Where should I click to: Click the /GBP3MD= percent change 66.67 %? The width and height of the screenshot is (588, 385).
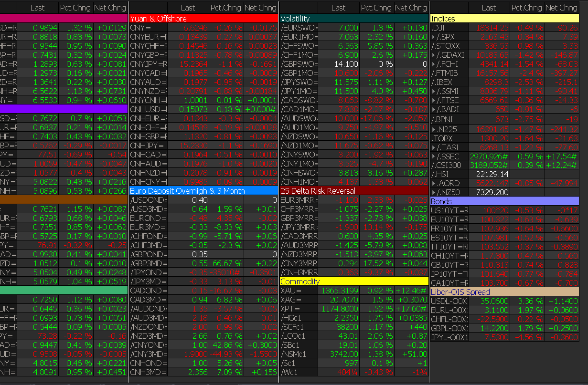click(x=228, y=263)
